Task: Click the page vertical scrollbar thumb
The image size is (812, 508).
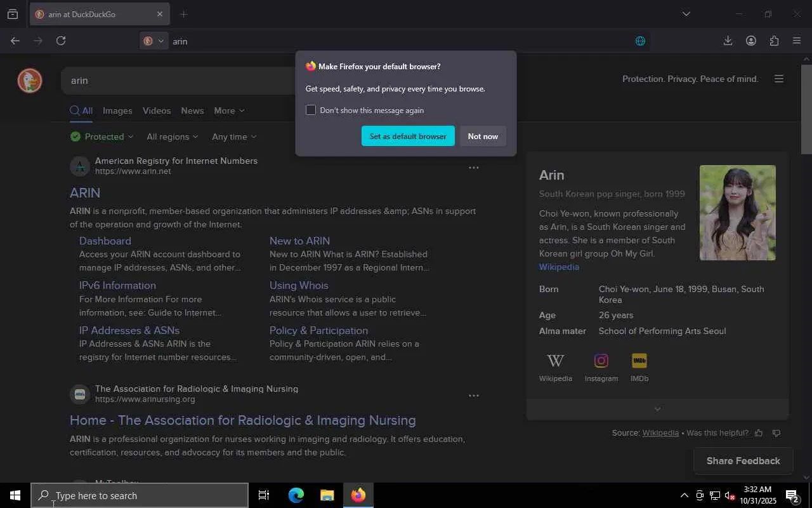Action: pyautogui.click(x=806, y=109)
